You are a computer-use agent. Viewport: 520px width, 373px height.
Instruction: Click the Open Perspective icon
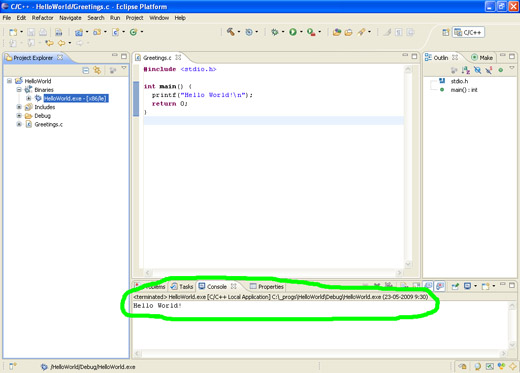point(445,32)
